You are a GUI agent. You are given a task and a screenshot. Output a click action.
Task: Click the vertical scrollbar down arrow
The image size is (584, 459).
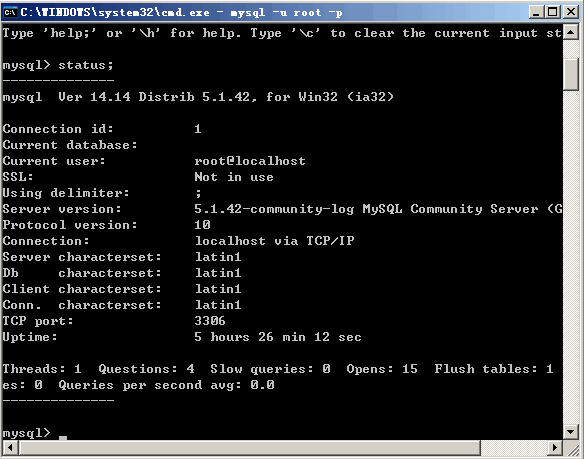[571, 432]
